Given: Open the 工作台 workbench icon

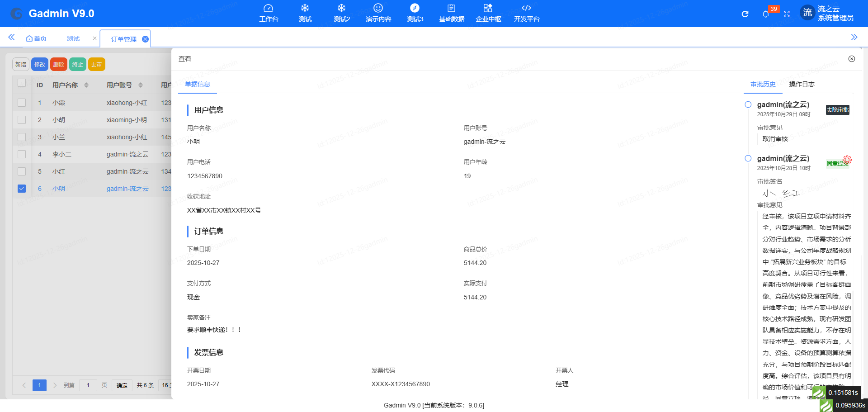Looking at the screenshot, I should pos(269,12).
